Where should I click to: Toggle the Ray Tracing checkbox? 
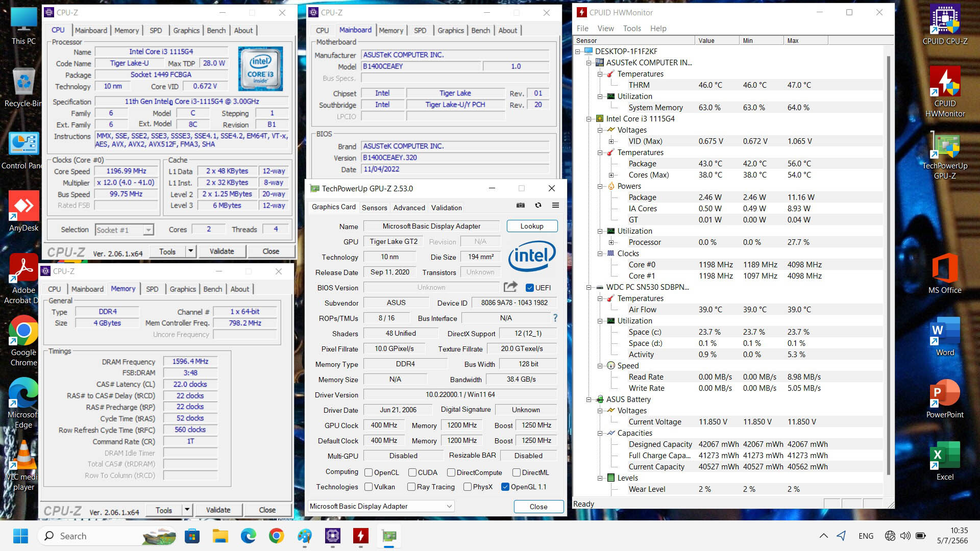[x=411, y=487]
